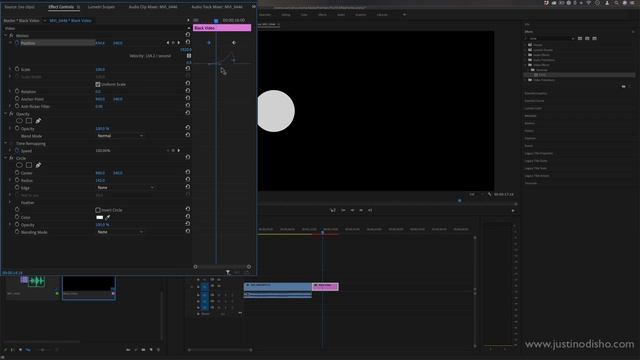The height and width of the screenshot is (360, 640).
Task: Open the Blend Mode Normal dropdown
Action: 120,136
